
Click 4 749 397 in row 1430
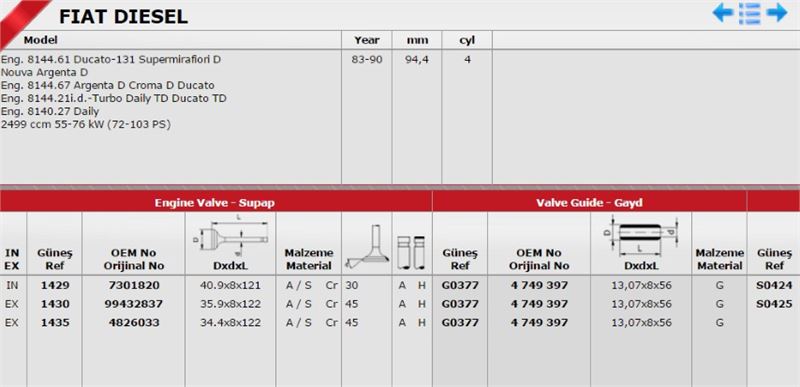[x=539, y=304]
